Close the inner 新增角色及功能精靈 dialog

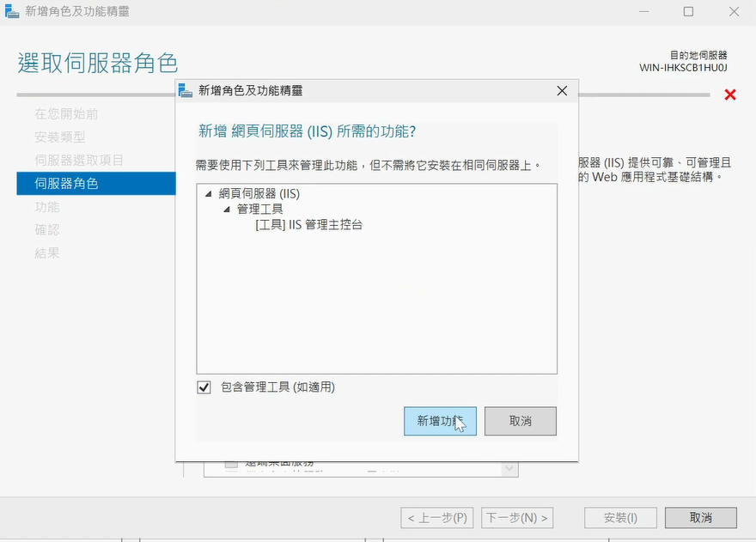click(x=562, y=91)
